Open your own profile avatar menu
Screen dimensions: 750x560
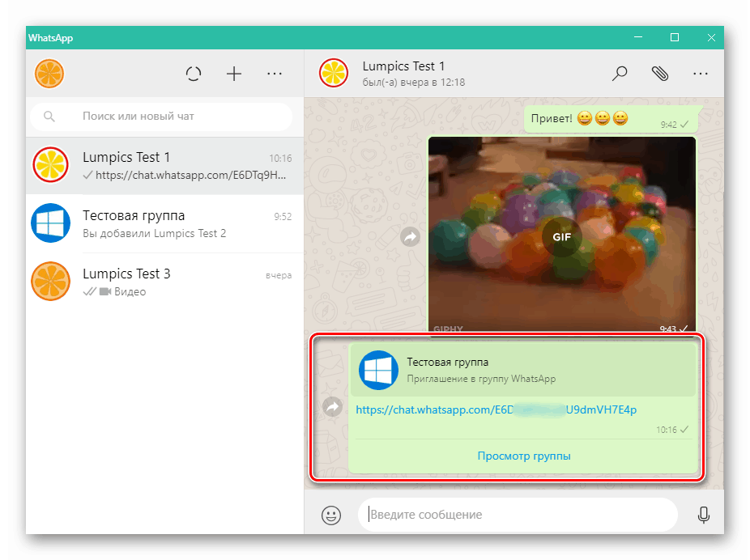coord(49,73)
